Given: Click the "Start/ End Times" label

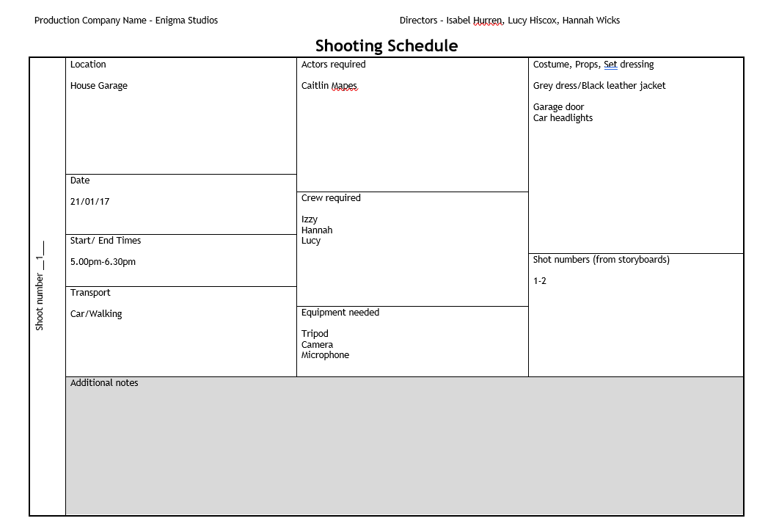Looking at the screenshot, I should pyautogui.click(x=106, y=241).
